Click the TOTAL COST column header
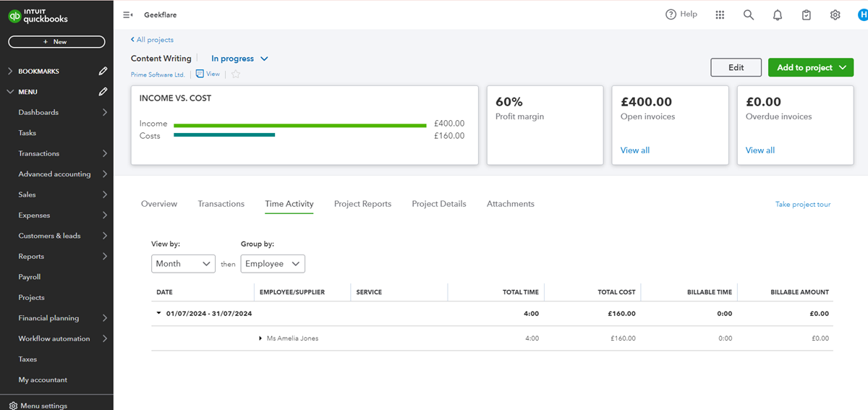The image size is (868, 410). [616, 292]
